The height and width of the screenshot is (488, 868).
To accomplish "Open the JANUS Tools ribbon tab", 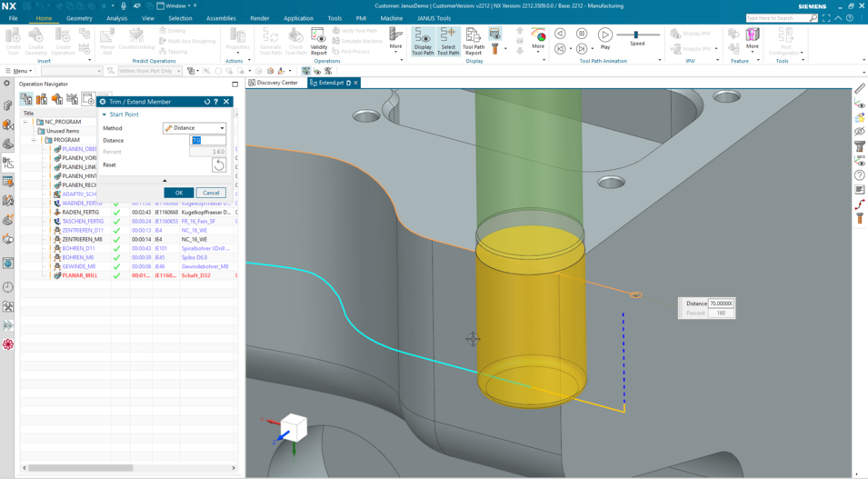I will point(434,18).
